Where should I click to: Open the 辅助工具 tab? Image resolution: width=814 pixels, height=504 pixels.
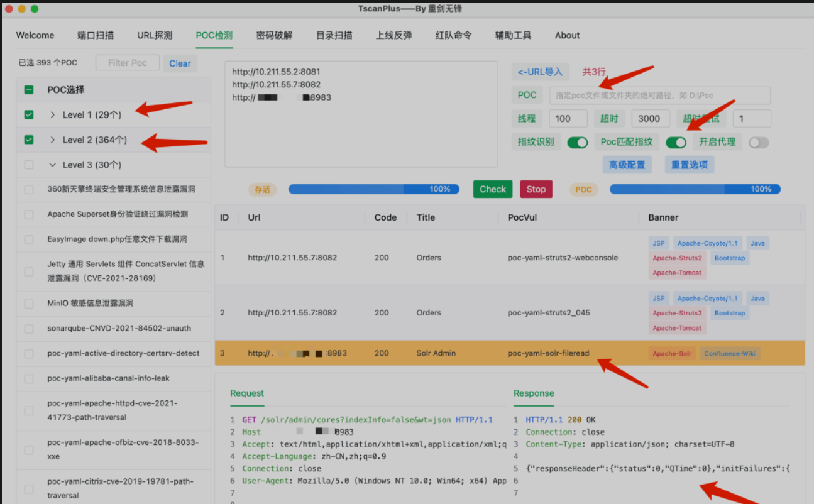(x=513, y=35)
